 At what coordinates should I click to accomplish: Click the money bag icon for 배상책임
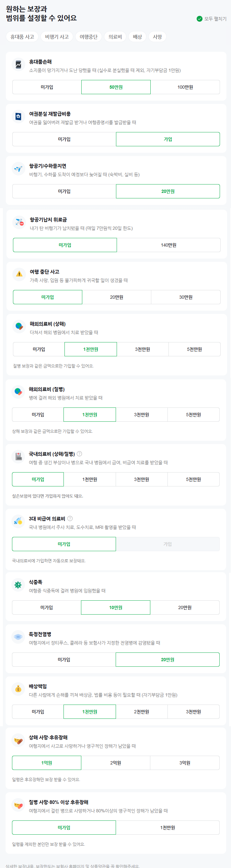pyautogui.click(x=18, y=689)
